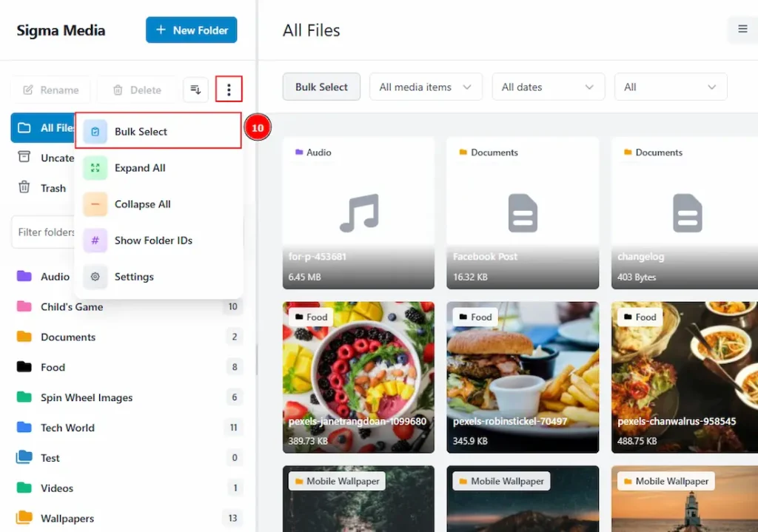Click the Facebook Post document icon
The height and width of the screenshot is (532, 758).
coord(523,212)
